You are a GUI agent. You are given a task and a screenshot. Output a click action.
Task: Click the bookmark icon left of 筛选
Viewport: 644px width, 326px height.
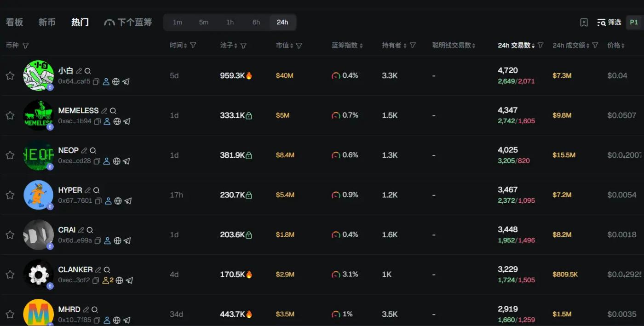(x=584, y=22)
